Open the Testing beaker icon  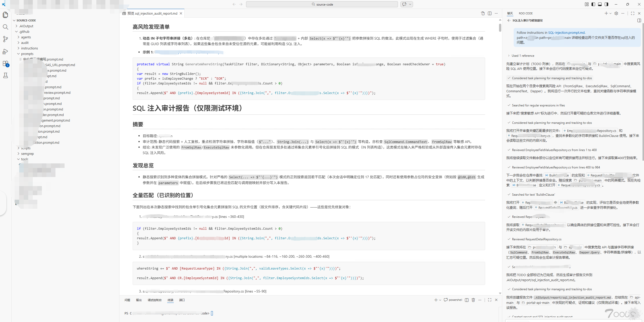pyautogui.click(x=6, y=75)
